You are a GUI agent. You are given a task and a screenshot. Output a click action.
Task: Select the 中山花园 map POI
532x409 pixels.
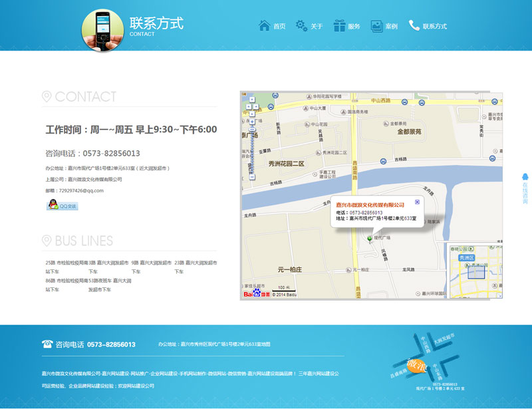pyautogui.click(x=316, y=124)
